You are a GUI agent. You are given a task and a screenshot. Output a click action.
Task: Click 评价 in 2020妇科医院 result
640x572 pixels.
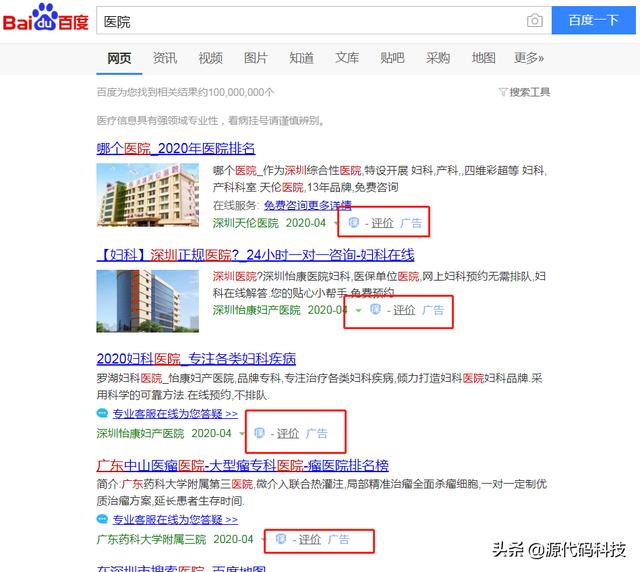coord(288,433)
